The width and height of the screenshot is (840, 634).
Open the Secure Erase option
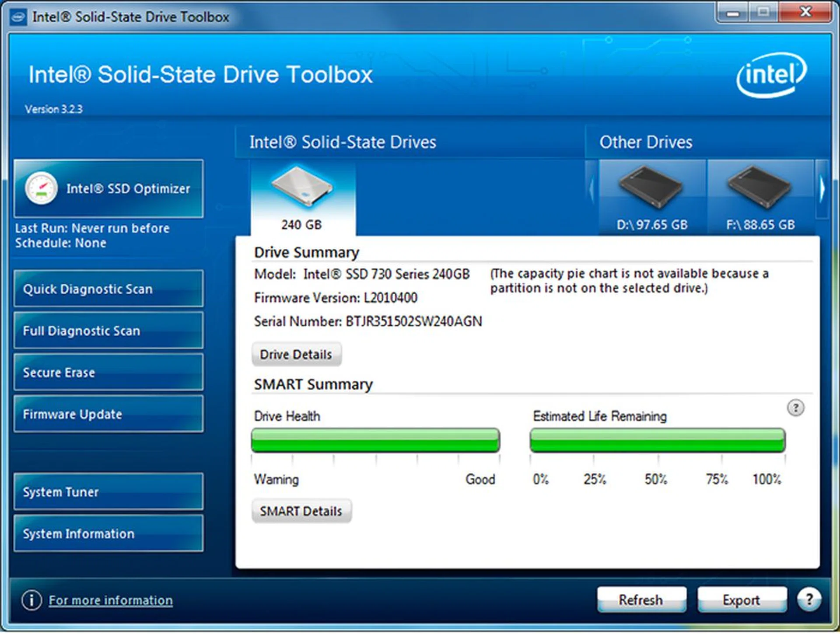pos(108,373)
